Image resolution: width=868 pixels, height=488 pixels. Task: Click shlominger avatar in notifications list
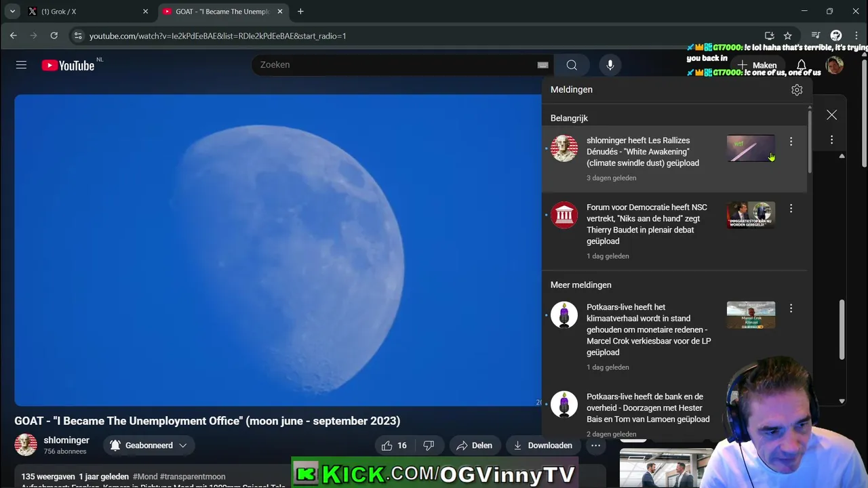click(x=564, y=148)
